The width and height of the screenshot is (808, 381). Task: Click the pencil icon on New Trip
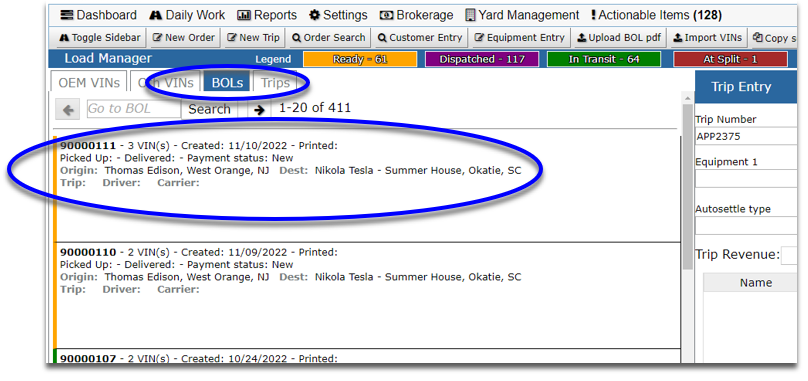(x=232, y=38)
